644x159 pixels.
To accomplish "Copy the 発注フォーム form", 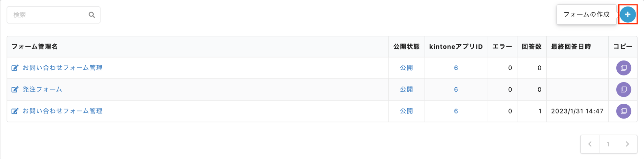I will pos(623,90).
